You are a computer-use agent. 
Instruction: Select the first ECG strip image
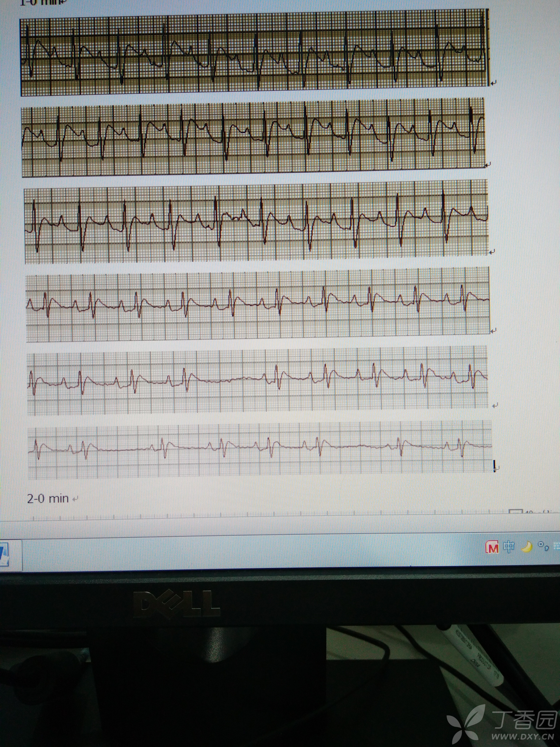click(x=255, y=52)
